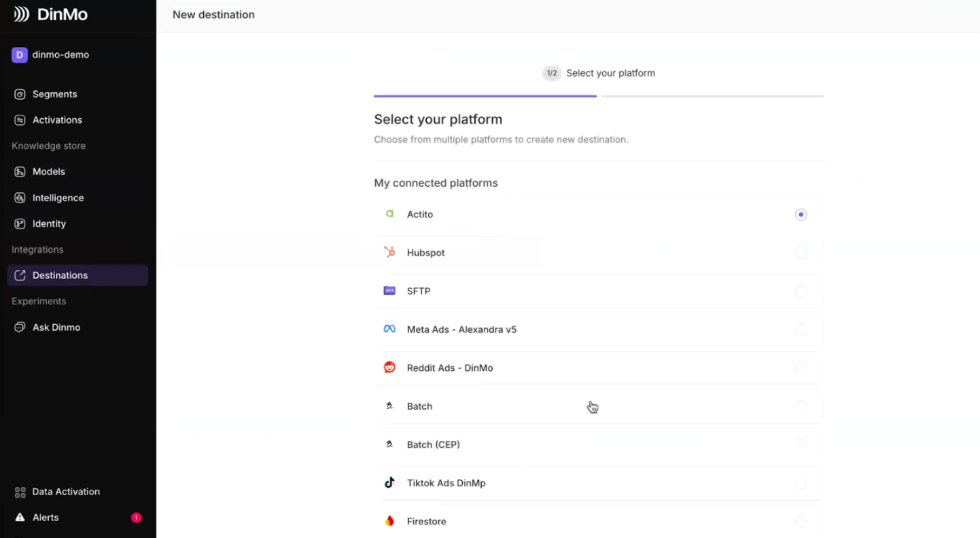
Task: Select the SFTP radio button
Action: pos(801,291)
